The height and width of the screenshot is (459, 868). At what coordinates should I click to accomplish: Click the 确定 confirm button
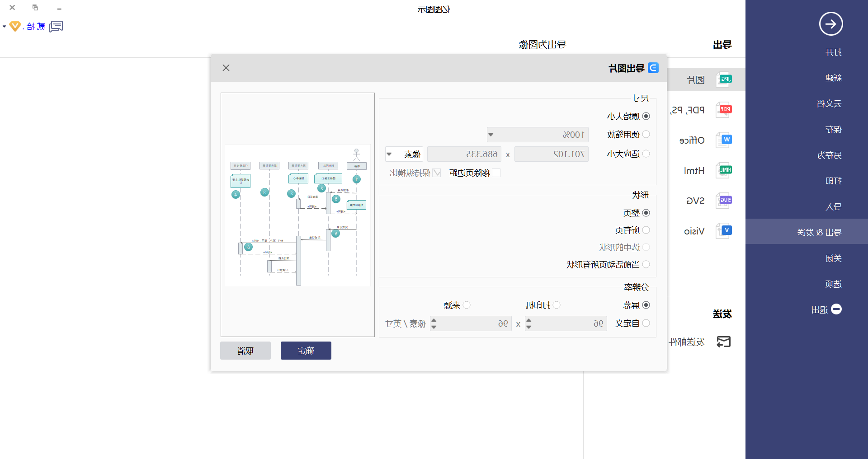pos(306,351)
